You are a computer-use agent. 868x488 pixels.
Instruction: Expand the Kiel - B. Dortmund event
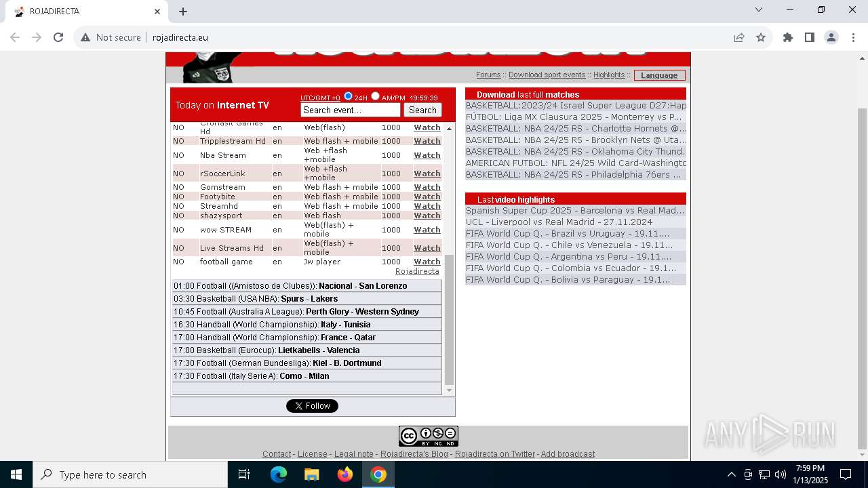tap(307, 363)
